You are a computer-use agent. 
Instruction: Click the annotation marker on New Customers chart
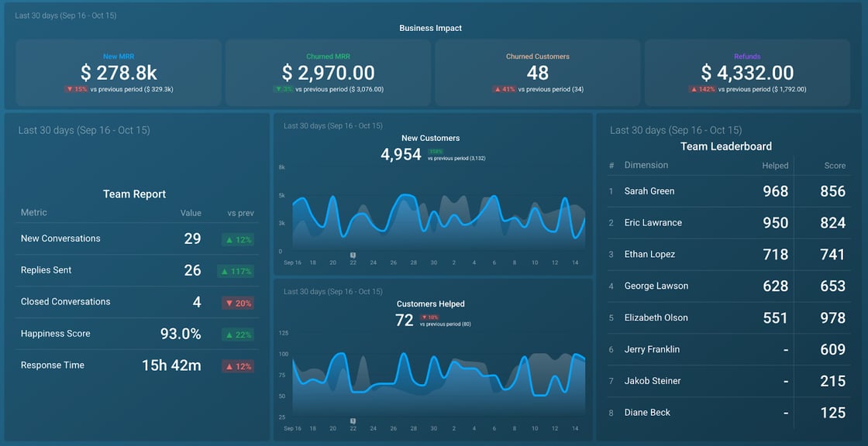[353, 255]
